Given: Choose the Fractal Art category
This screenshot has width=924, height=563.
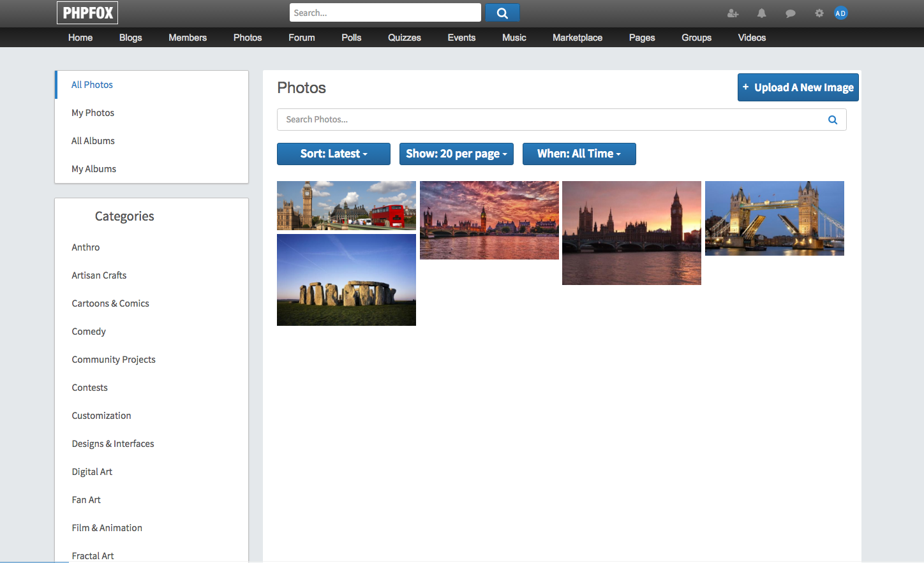Looking at the screenshot, I should tap(93, 556).
